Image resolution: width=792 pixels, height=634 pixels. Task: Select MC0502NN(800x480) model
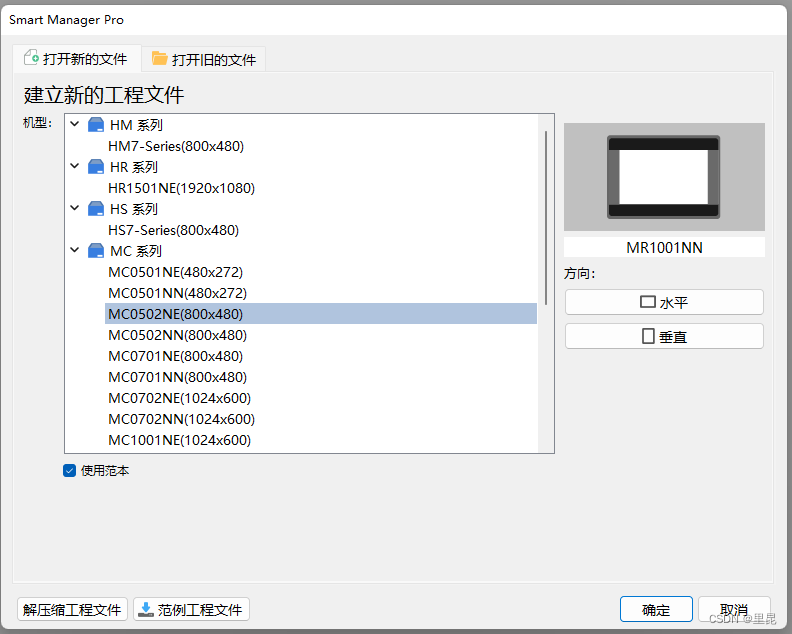pyautogui.click(x=177, y=335)
